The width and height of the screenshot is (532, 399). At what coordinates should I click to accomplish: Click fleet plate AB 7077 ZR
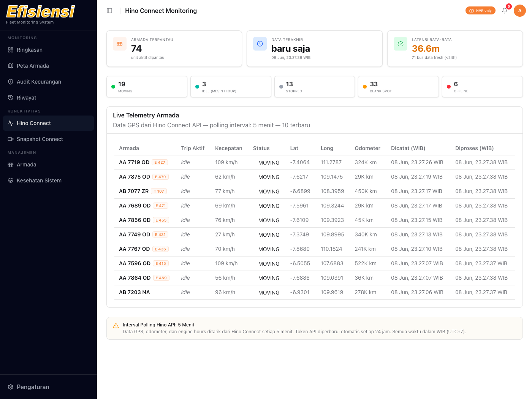pos(134,191)
